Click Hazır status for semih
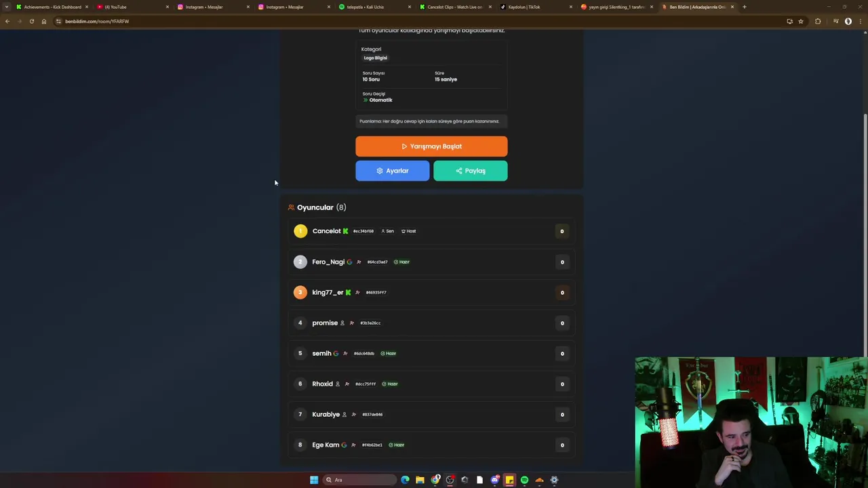 [389, 354]
